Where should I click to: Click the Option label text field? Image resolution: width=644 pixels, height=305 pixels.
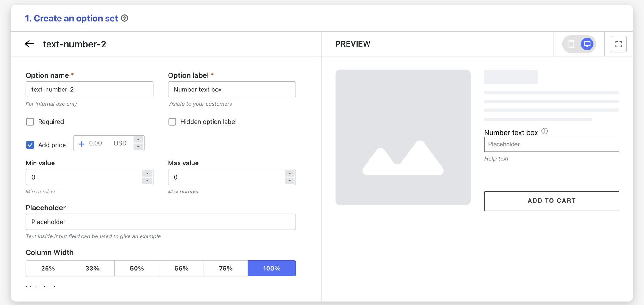232,90
